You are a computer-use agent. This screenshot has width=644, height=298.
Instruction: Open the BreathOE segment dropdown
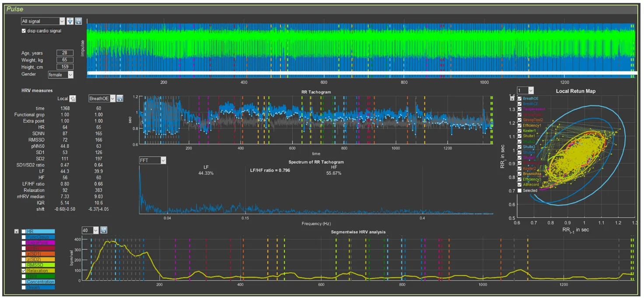pos(112,99)
